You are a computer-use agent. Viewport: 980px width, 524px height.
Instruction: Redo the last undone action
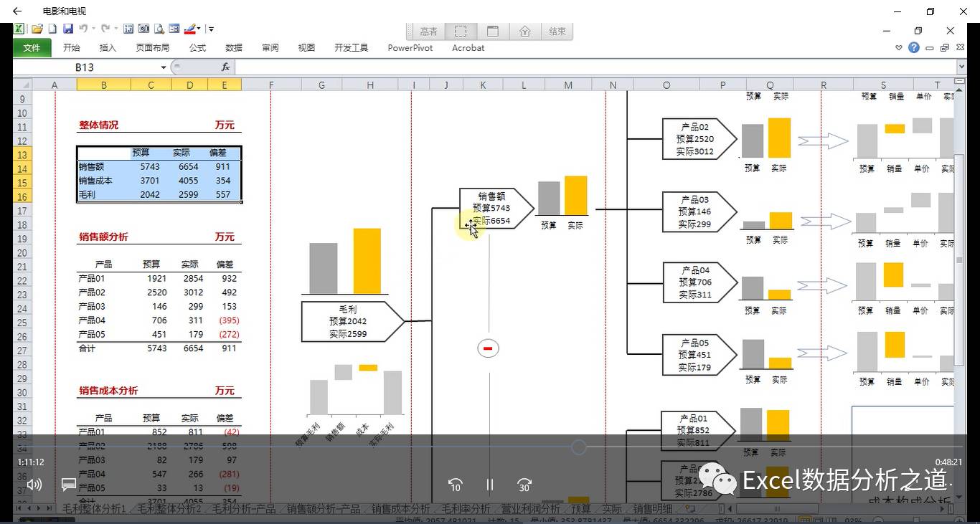[105, 29]
